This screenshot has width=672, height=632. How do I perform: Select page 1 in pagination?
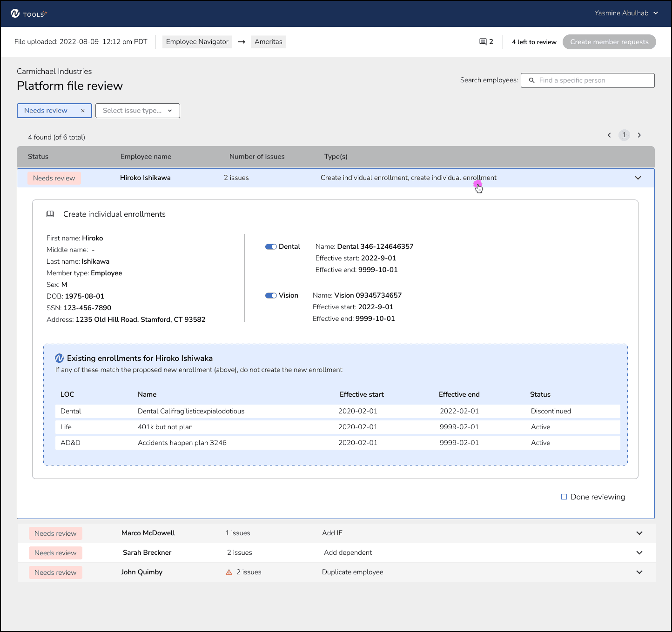click(x=624, y=135)
